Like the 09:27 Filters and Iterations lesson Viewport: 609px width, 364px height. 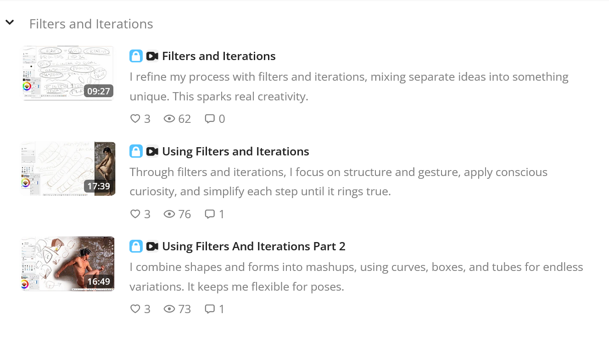point(135,119)
